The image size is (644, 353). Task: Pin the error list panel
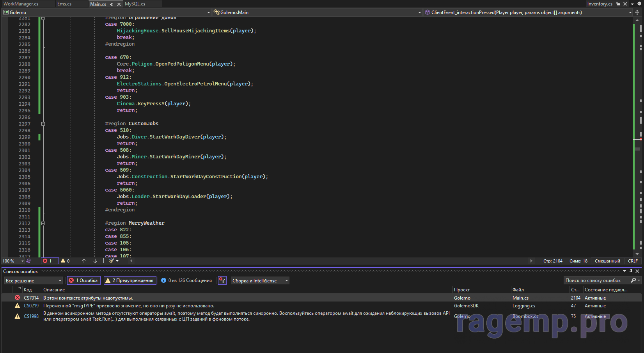pos(631,271)
